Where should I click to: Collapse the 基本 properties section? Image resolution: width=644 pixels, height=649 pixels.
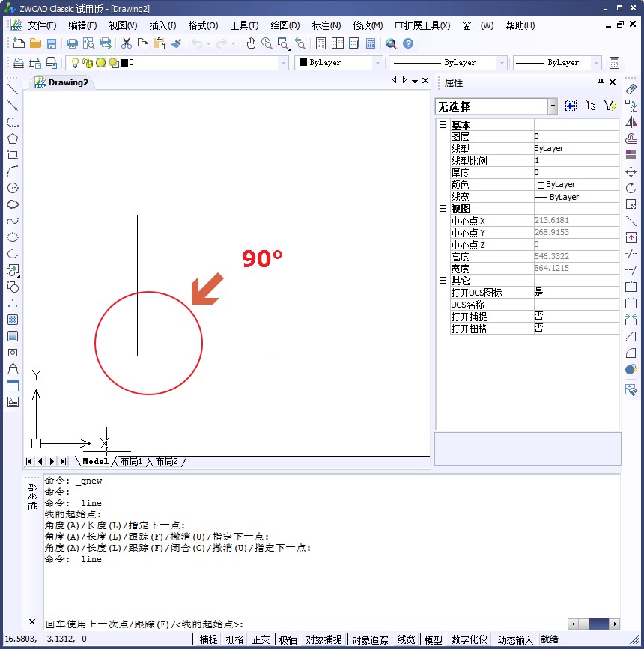click(x=442, y=124)
